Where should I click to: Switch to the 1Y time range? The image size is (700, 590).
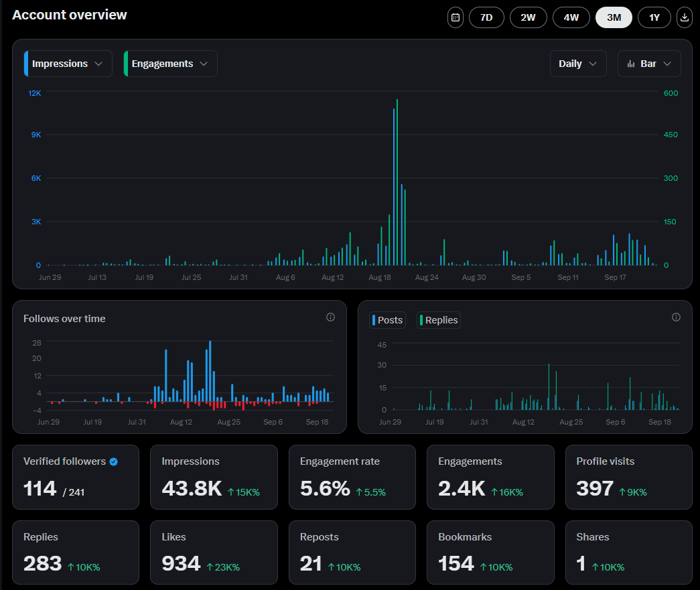pyautogui.click(x=654, y=17)
